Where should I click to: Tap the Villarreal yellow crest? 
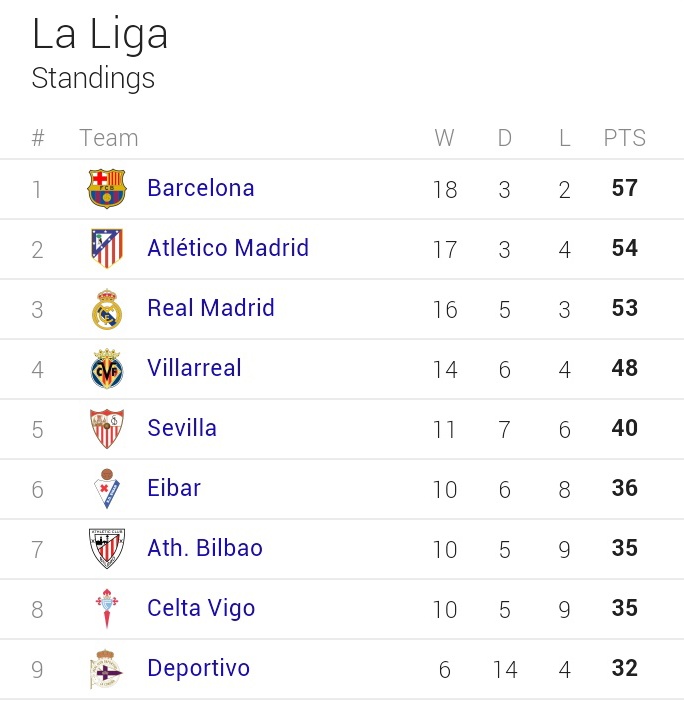107,369
